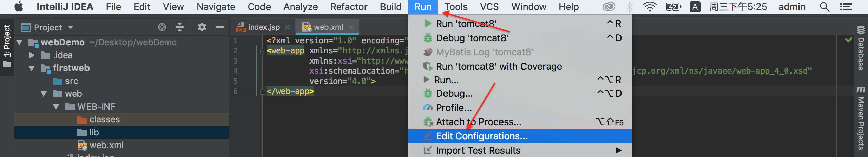Viewport: 868px width, 157px height.
Task: Open the Tools menu
Action: [456, 7]
